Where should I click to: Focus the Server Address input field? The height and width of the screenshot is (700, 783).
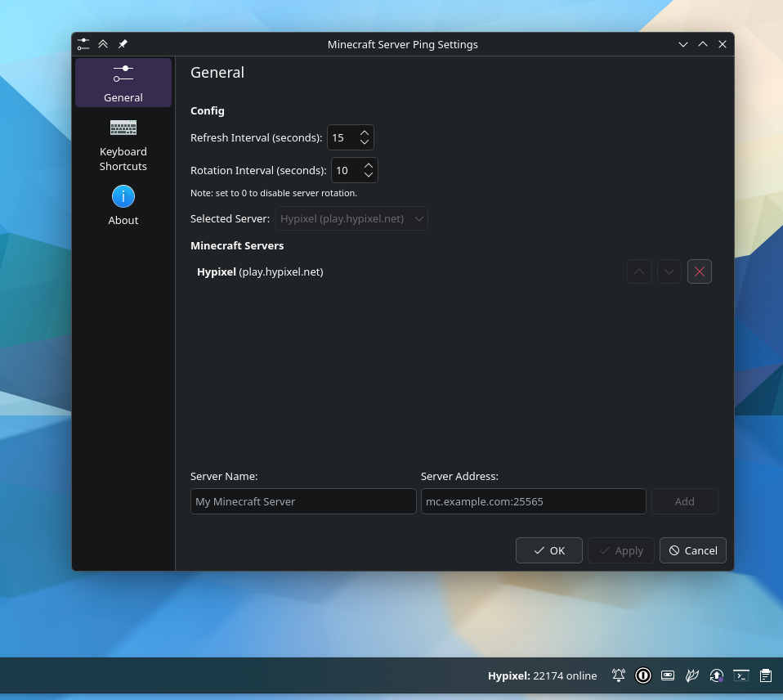[x=534, y=501]
